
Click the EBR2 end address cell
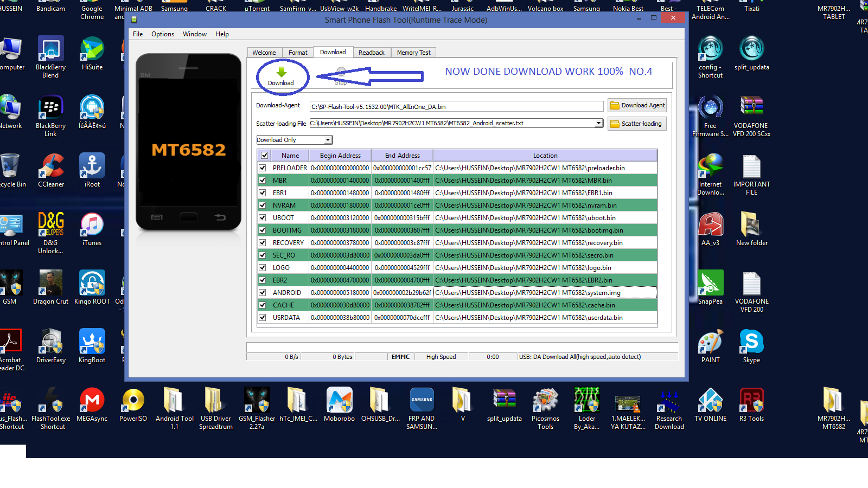pos(402,280)
